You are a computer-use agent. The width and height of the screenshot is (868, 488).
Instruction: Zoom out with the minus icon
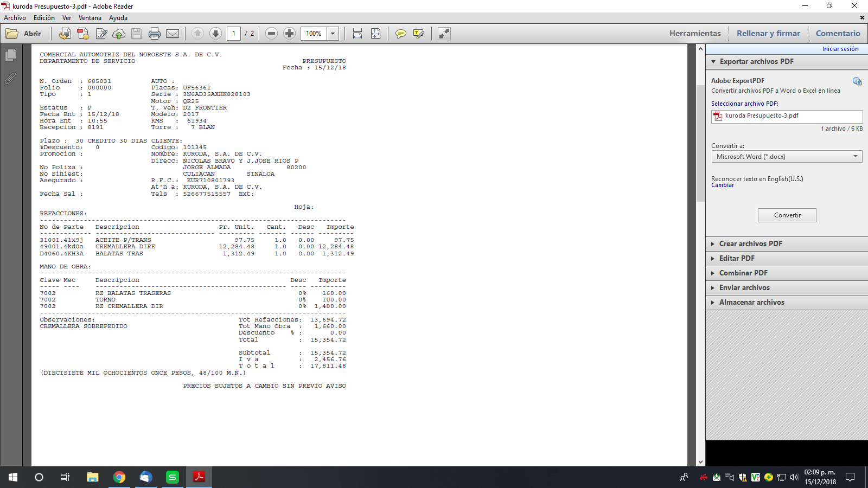[272, 34]
